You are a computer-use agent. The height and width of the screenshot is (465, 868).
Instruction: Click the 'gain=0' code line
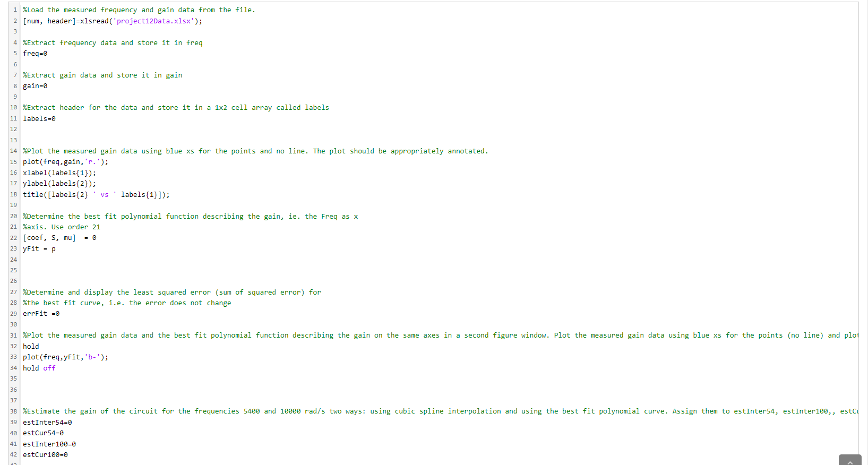click(35, 86)
